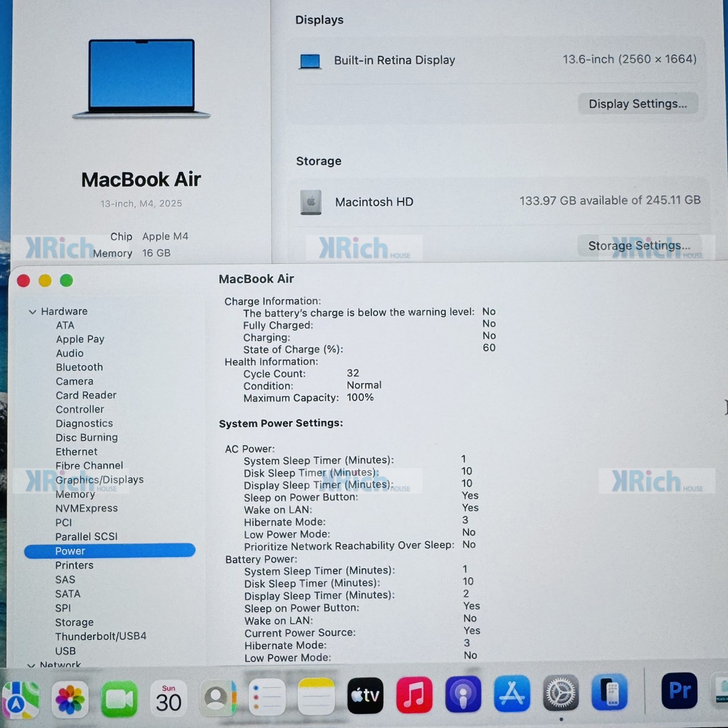Open the Contacts app in the Dock
728x728 pixels.
218,697
